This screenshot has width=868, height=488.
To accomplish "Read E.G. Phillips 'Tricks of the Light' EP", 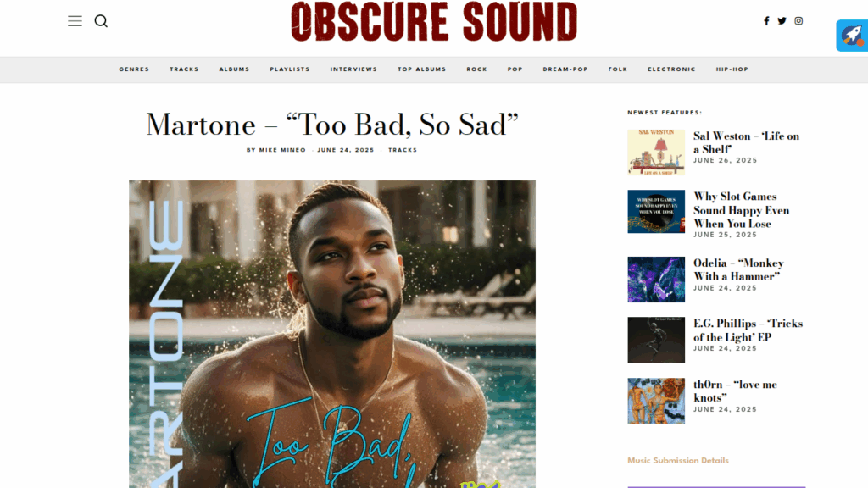I will (748, 330).
